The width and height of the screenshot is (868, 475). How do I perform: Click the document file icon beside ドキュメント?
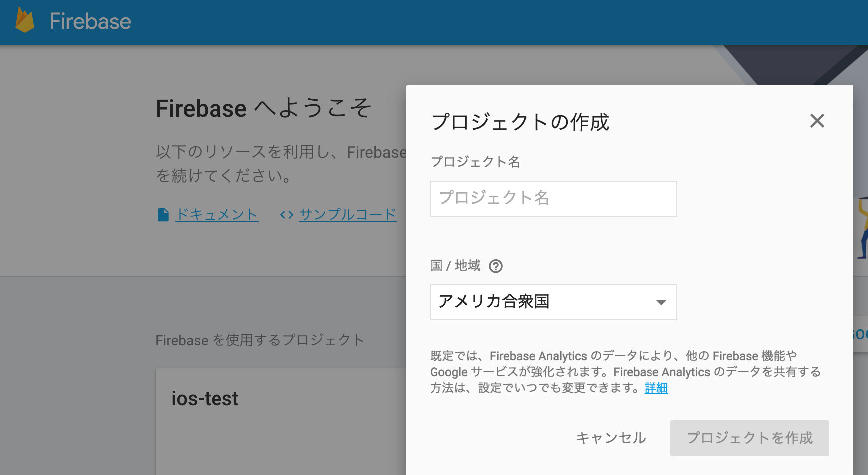pyautogui.click(x=163, y=215)
